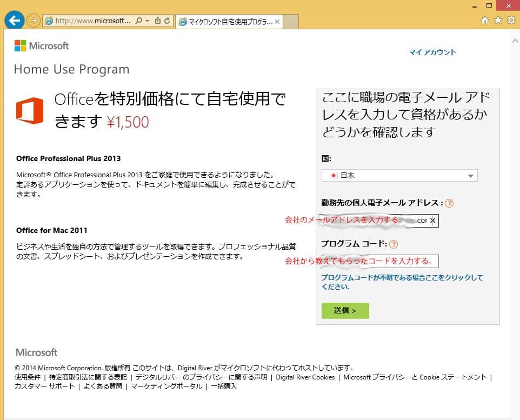The width and height of the screenshot is (520, 420).
Task: Click the browser Back arrow button
Action: 14,21
